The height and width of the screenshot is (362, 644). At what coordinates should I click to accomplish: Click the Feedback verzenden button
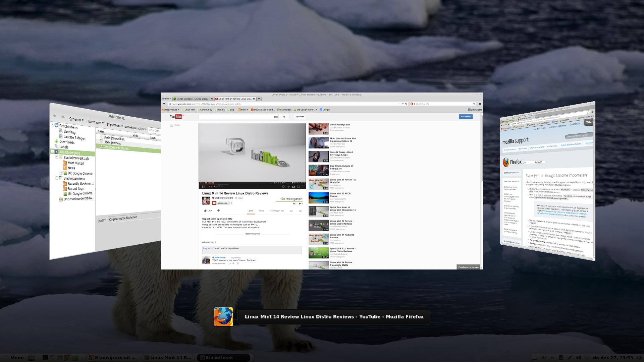(x=469, y=267)
